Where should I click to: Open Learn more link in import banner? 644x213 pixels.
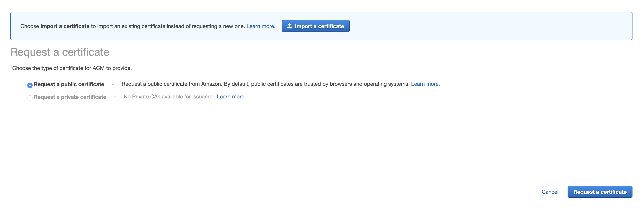(261, 26)
